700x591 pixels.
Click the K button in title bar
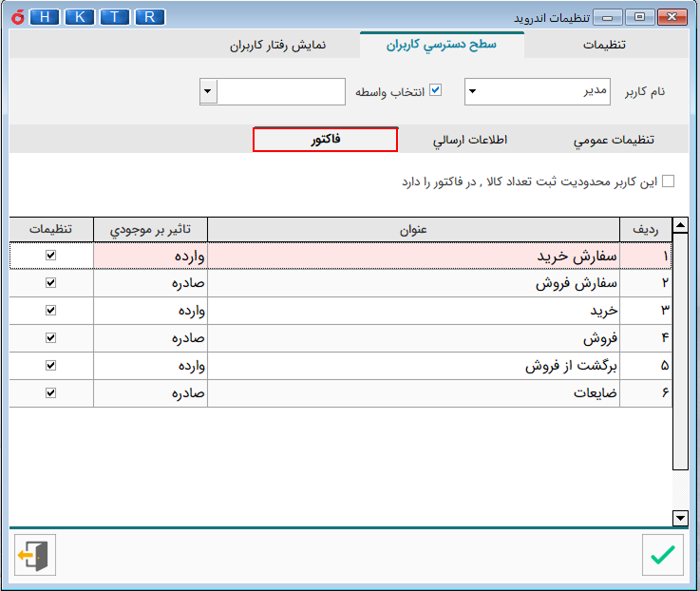tap(82, 17)
